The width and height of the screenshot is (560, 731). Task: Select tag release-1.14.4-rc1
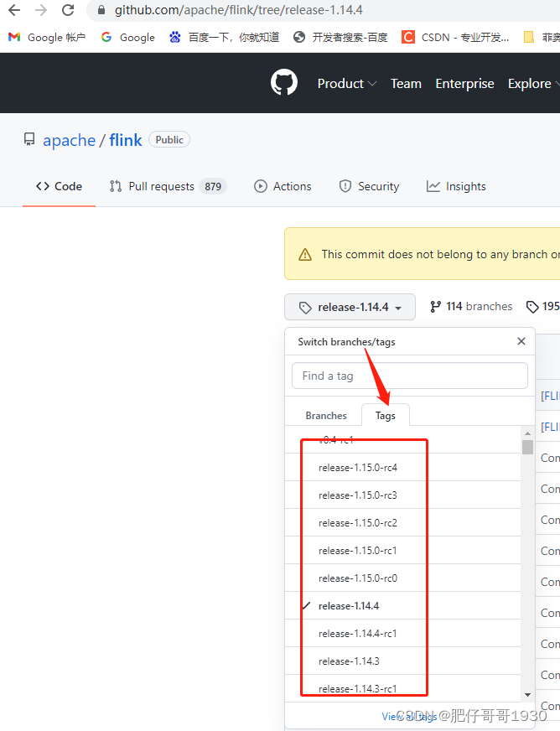pos(403,634)
